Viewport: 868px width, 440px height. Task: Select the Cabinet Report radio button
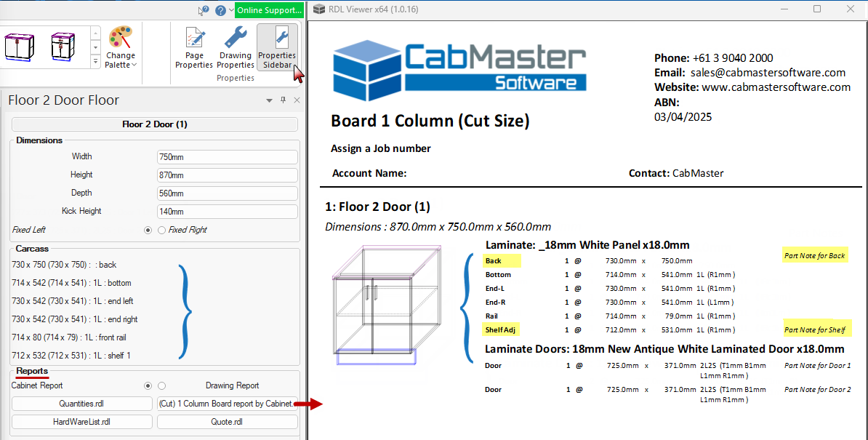(x=148, y=385)
